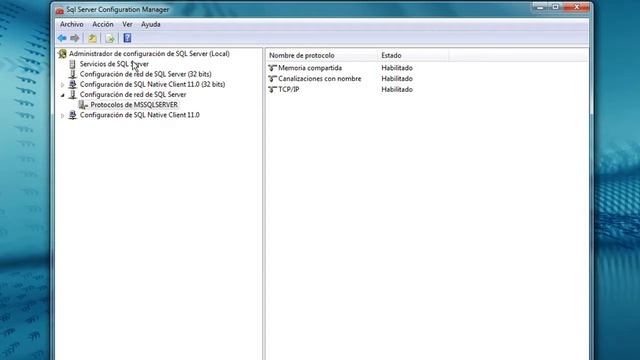Click the TCP/IP protocol icon
The width and height of the screenshot is (640, 360).
tap(273, 89)
